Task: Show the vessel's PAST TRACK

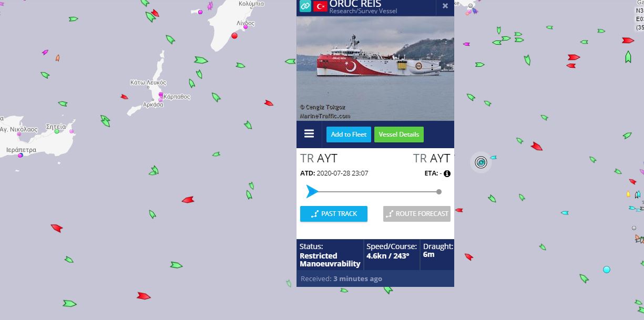Action: click(334, 214)
